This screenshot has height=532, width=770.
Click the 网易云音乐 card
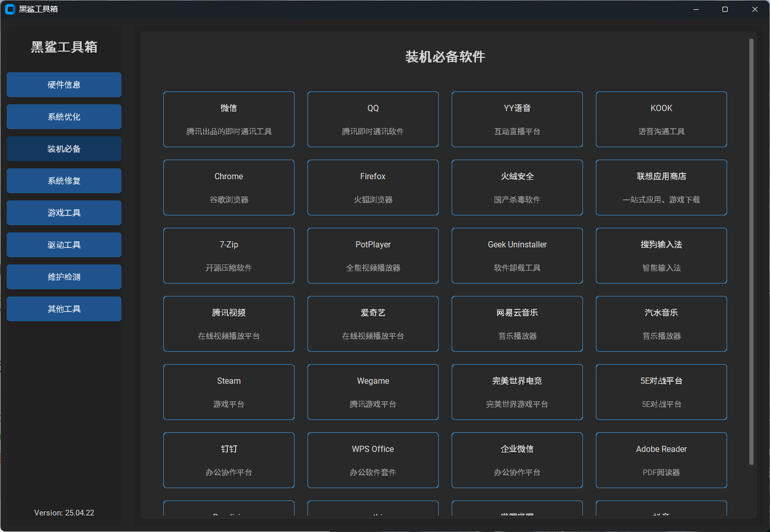[517, 324]
